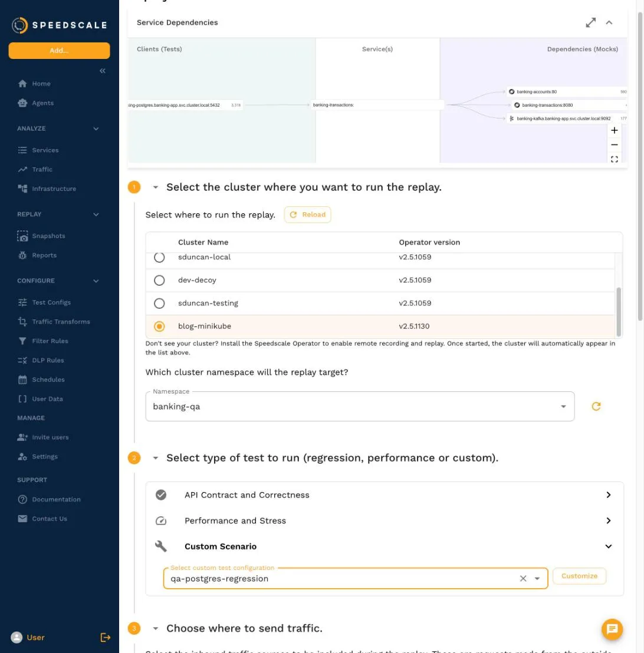Image resolution: width=644 pixels, height=653 pixels.
Task: Collapse the REPLAY section
Action: [x=96, y=215]
